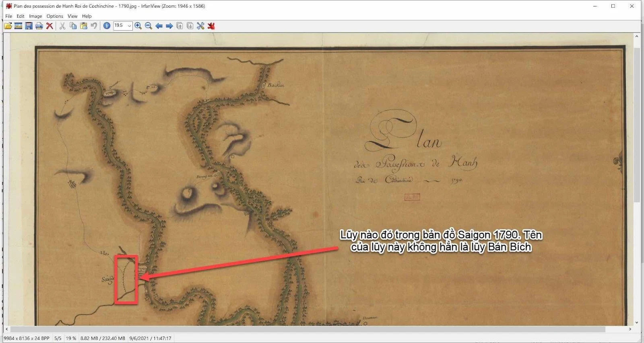Open the slideshow filmstrip icon
The width and height of the screenshot is (644, 343).
click(x=19, y=26)
